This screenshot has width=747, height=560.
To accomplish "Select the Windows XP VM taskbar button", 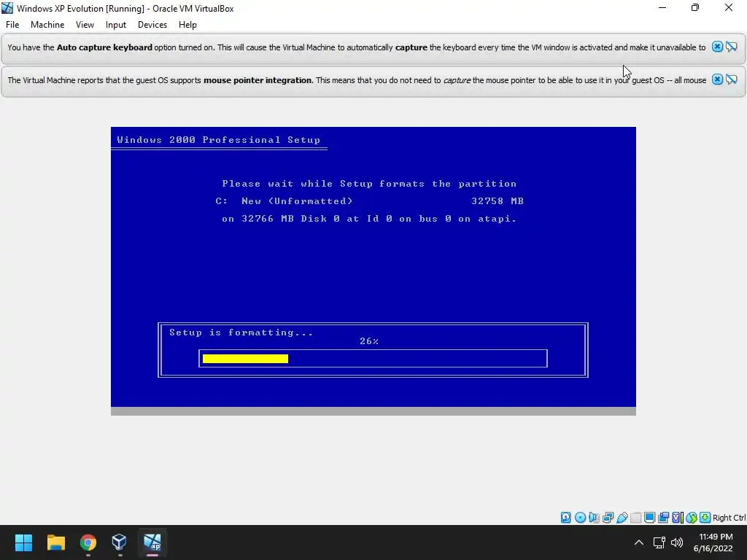I will click(x=152, y=542).
